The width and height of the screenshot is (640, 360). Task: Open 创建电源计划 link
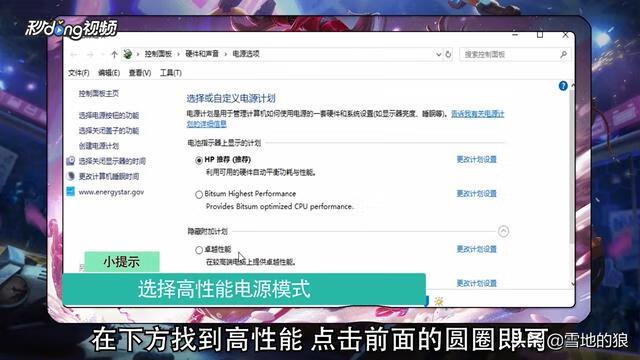(x=99, y=146)
